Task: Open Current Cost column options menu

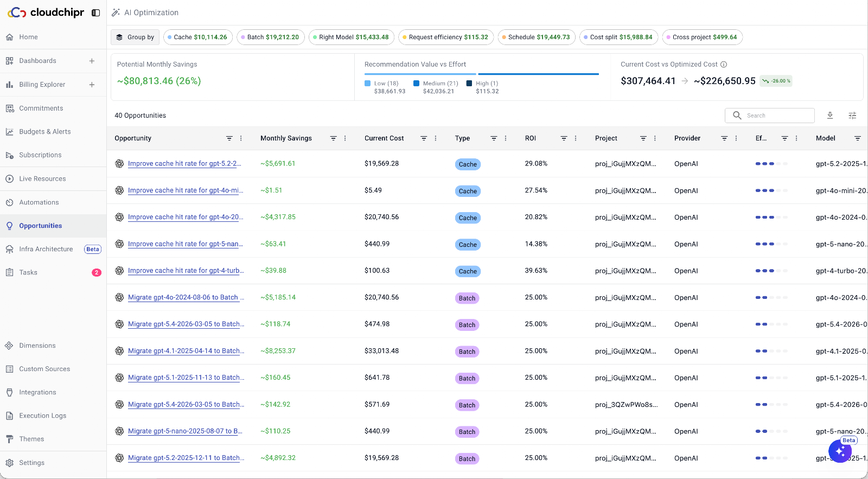Action: pos(436,138)
